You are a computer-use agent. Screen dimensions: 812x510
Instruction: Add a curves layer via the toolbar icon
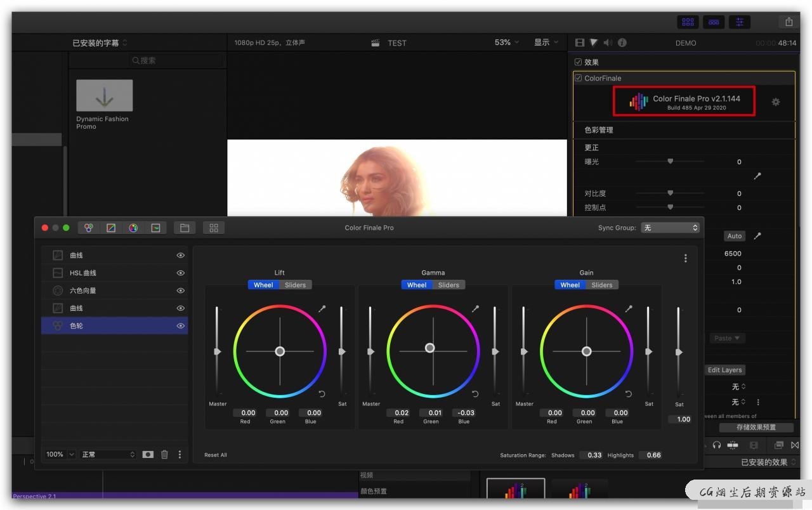coord(111,228)
